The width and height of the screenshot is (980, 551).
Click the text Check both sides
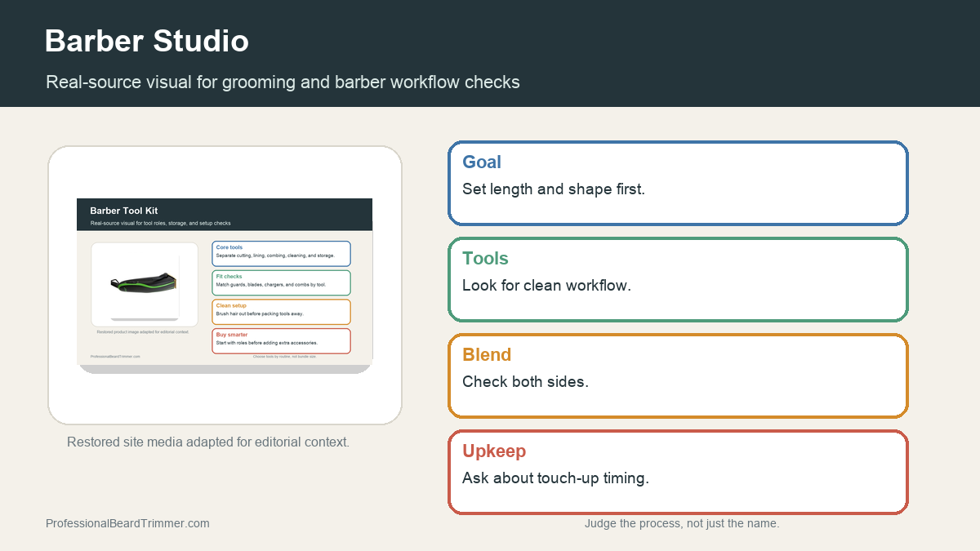click(525, 381)
